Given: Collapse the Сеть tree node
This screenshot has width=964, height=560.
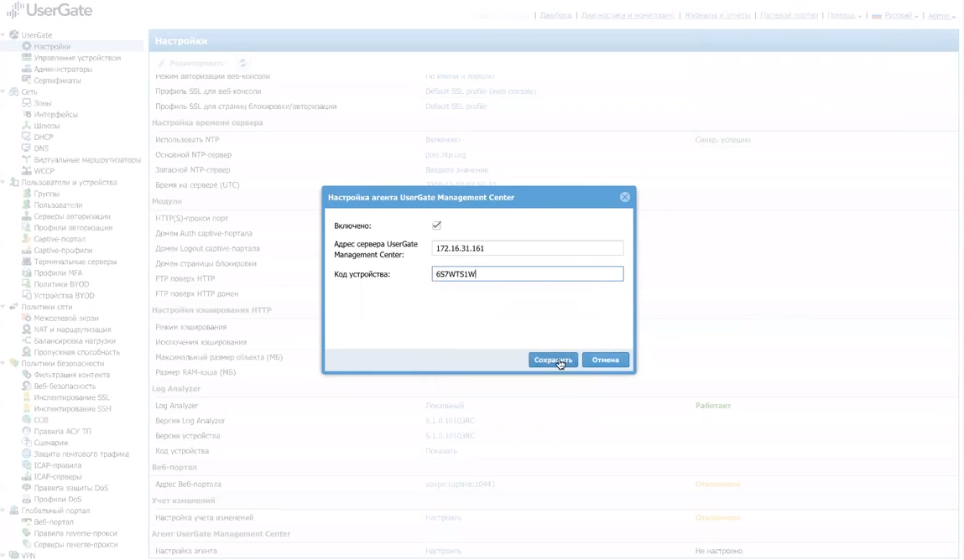Looking at the screenshot, I should point(3,91).
